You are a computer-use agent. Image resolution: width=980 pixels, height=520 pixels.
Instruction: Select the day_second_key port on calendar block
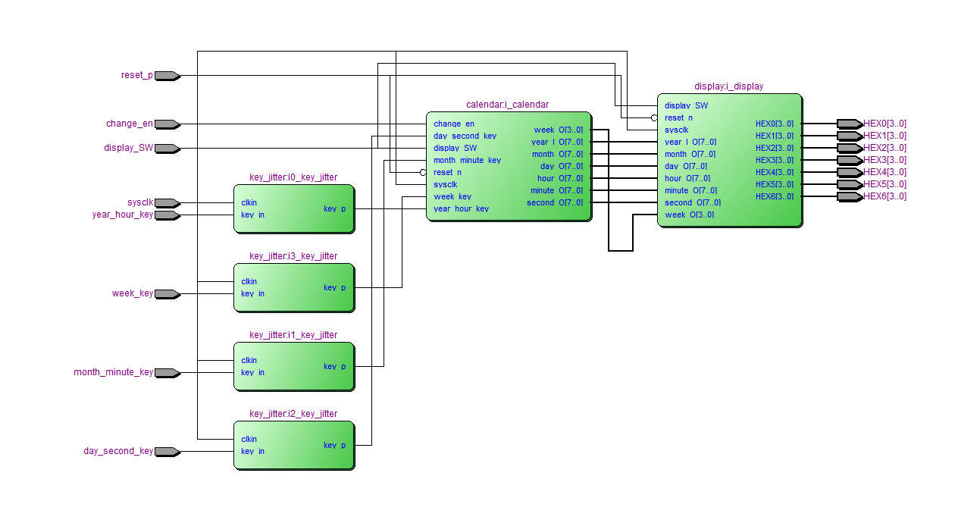[465, 136]
